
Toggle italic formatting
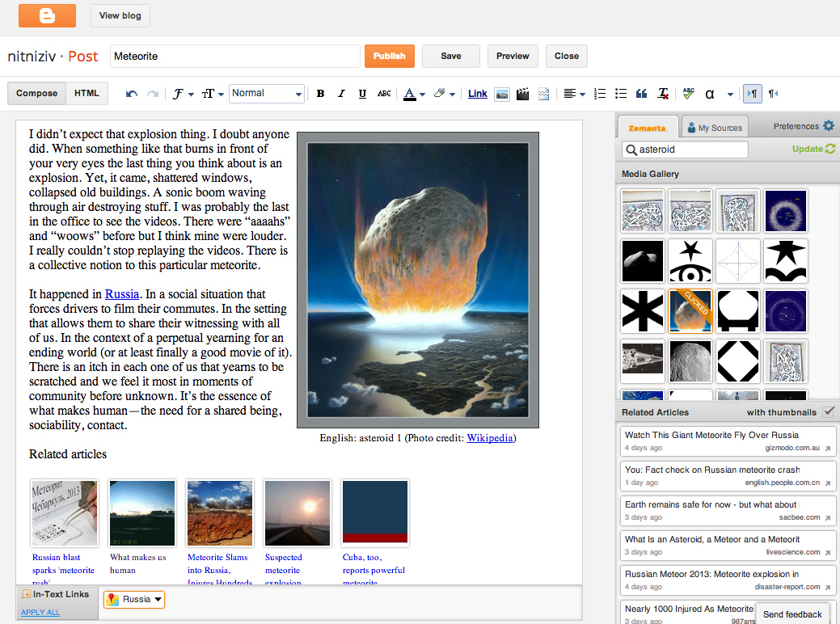(341, 94)
